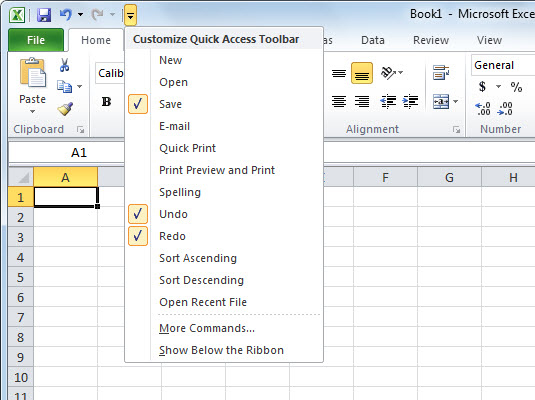This screenshot has width=535, height=400.
Task: Apply Percent Style format
Action: point(516,87)
